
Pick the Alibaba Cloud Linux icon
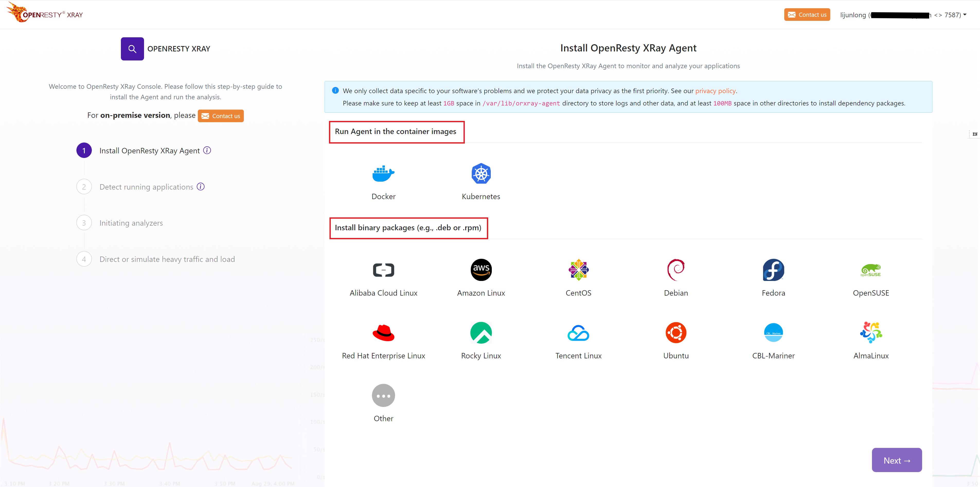coord(383,270)
